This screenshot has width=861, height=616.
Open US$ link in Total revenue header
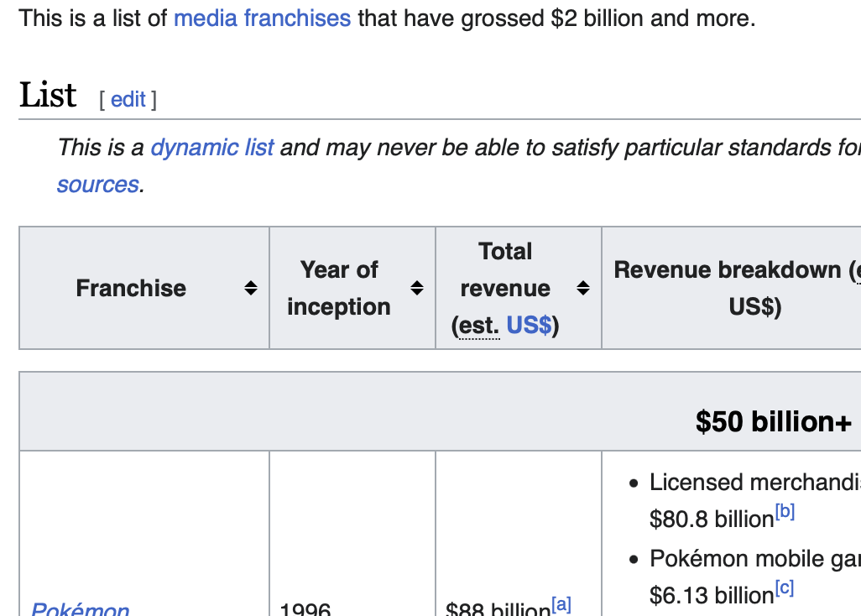[529, 325]
